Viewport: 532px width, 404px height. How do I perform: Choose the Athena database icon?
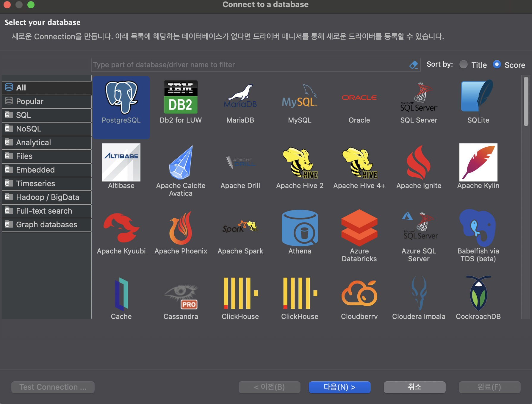[x=300, y=228]
